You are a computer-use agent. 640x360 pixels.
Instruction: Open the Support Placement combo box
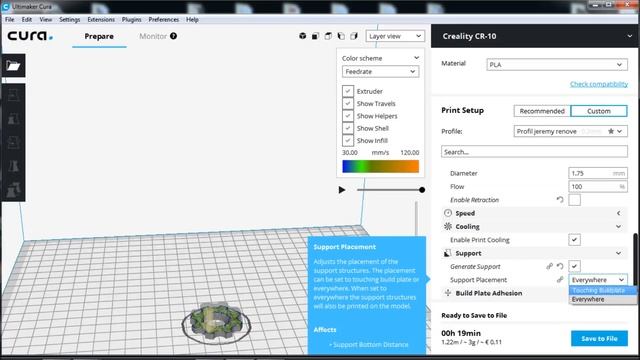598,280
